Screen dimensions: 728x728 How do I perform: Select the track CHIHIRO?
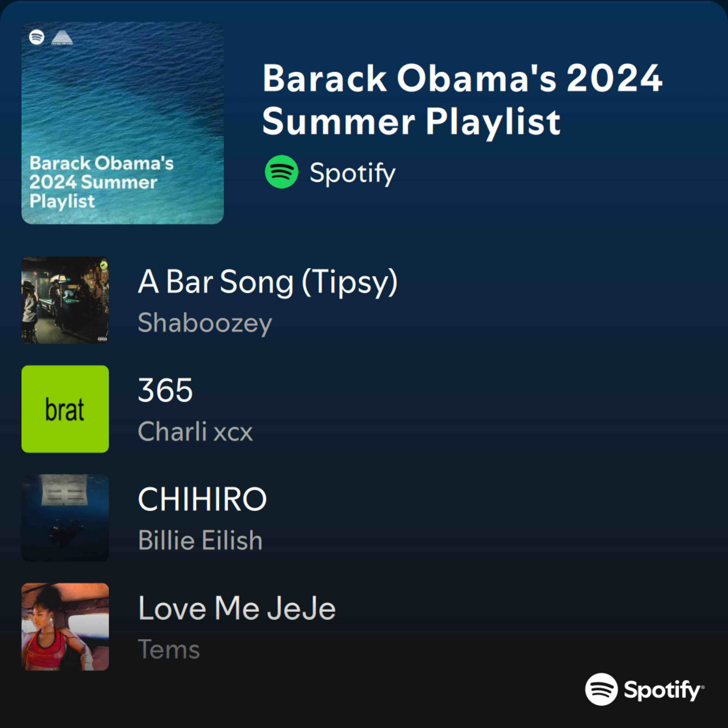pyautogui.click(x=202, y=499)
